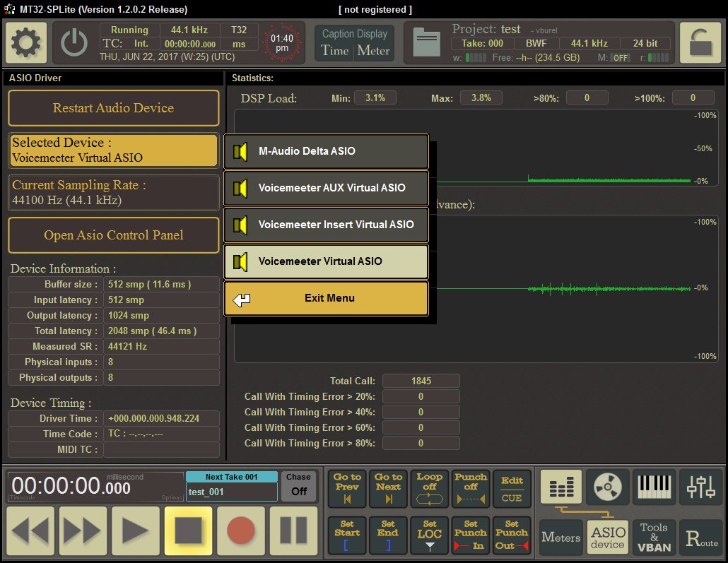Open Options under the timecode display
This screenshot has height=563, width=728.
pyautogui.click(x=172, y=497)
